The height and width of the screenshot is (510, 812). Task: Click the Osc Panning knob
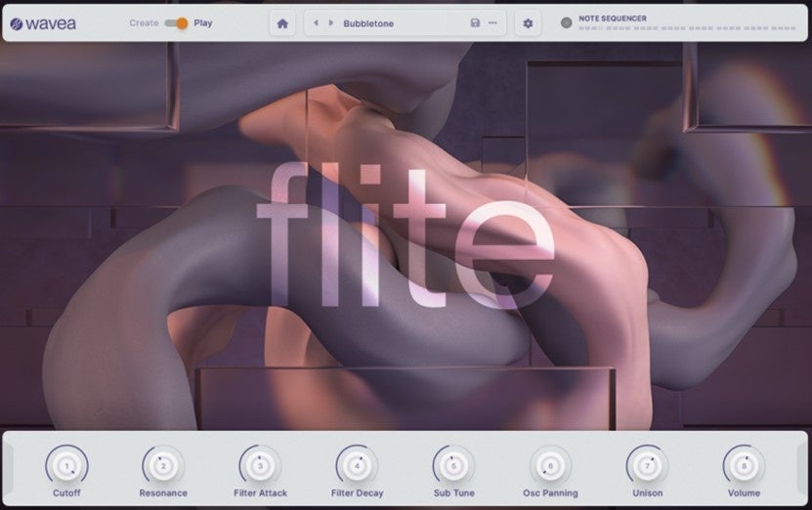(550, 466)
